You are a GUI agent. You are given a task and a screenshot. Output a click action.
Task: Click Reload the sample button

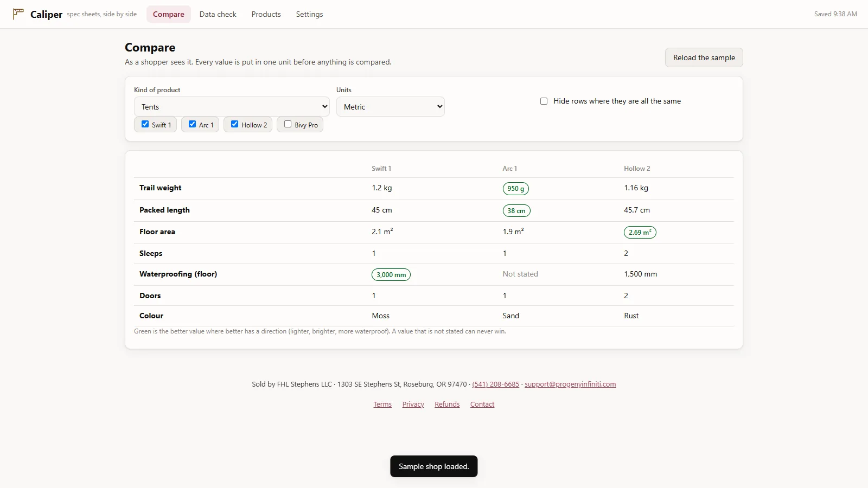pyautogui.click(x=704, y=57)
